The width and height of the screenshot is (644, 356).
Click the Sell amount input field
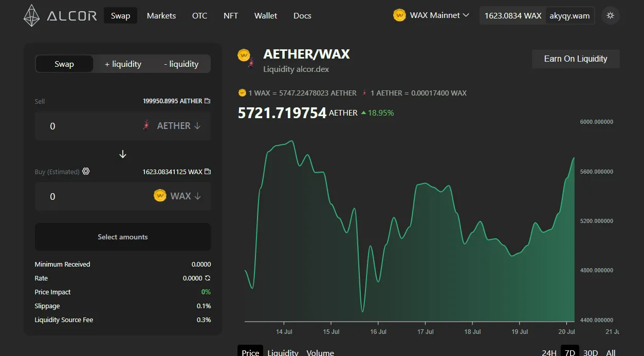(x=87, y=126)
